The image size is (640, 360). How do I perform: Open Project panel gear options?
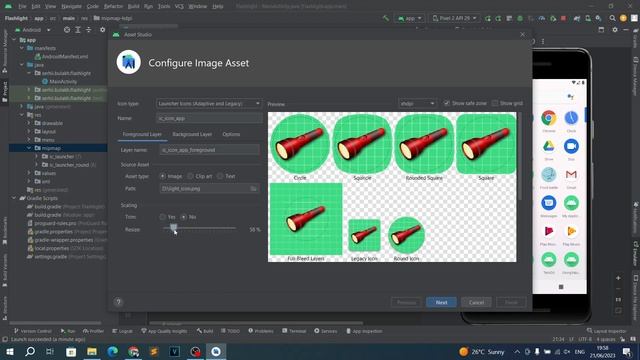coord(102,30)
